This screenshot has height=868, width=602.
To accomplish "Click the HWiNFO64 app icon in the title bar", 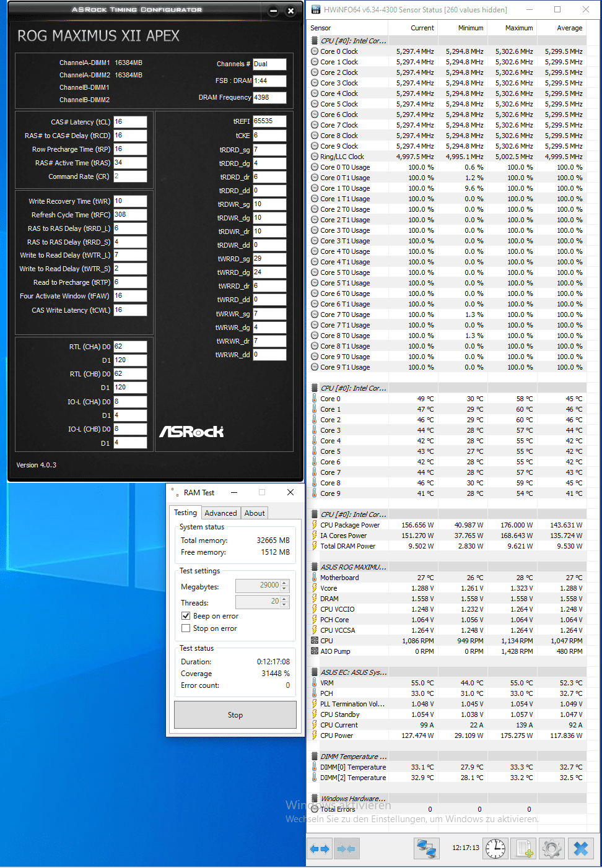I will pyautogui.click(x=316, y=9).
